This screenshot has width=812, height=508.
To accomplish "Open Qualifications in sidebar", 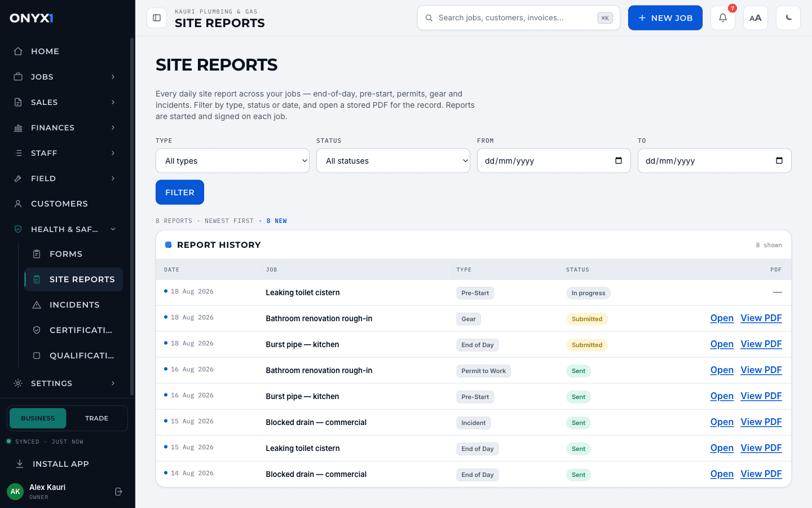I will pyautogui.click(x=73, y=356).
